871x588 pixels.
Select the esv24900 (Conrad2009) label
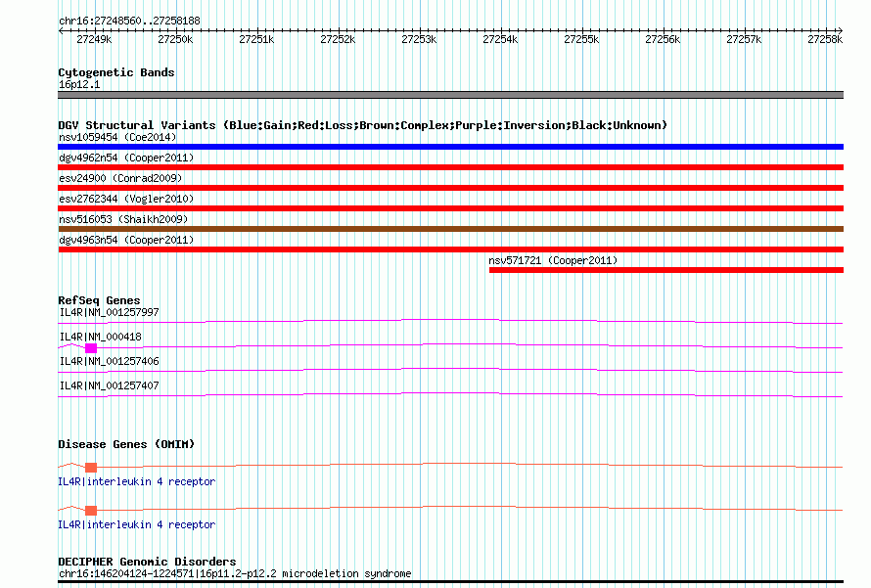(120, 178)
